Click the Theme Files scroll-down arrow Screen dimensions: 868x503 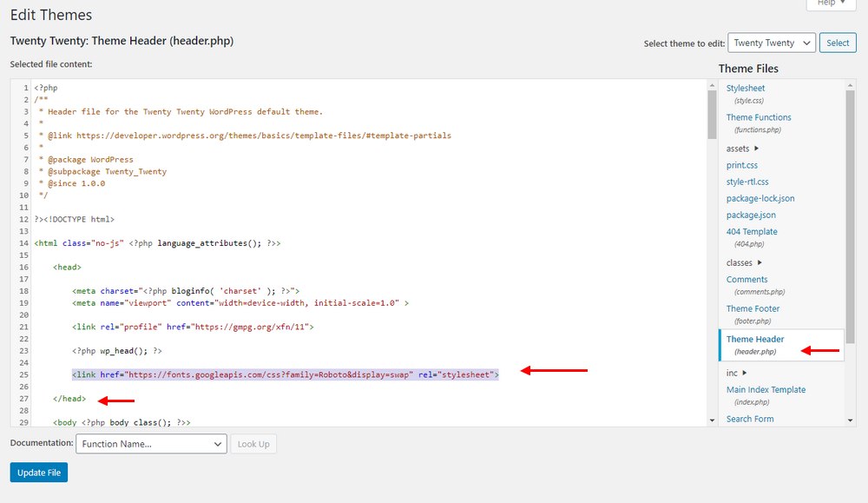coord(851,420)
